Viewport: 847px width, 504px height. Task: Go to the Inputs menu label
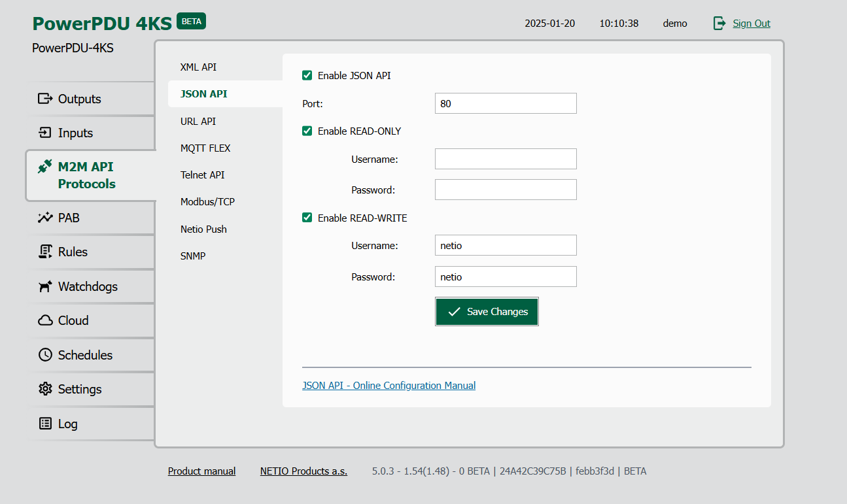(75, 133)
